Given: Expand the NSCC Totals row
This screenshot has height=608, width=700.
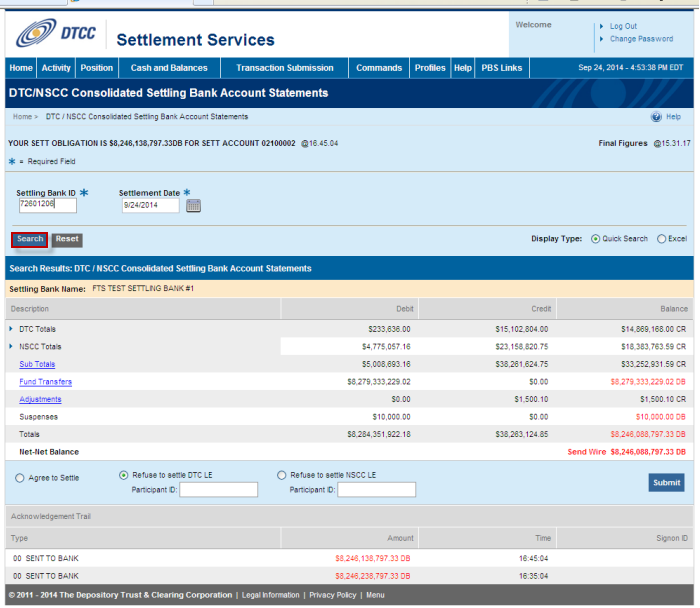Looking at the screenshot, I should pos(11,346).
